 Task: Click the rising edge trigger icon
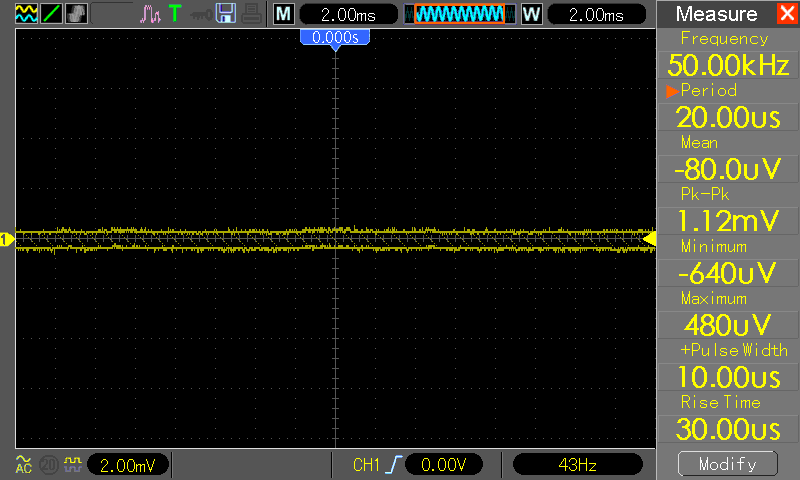coord(393,465)
